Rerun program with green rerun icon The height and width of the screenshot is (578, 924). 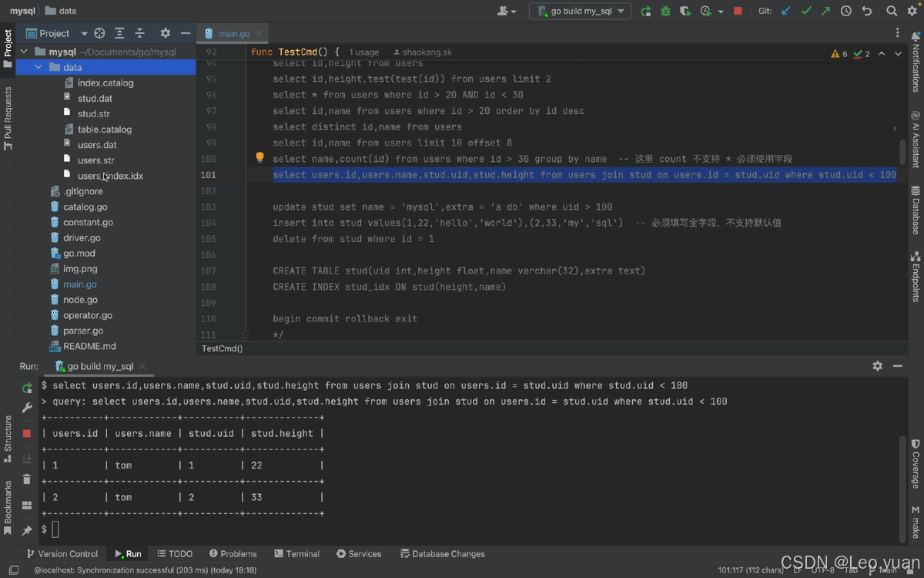pos(27,388)
